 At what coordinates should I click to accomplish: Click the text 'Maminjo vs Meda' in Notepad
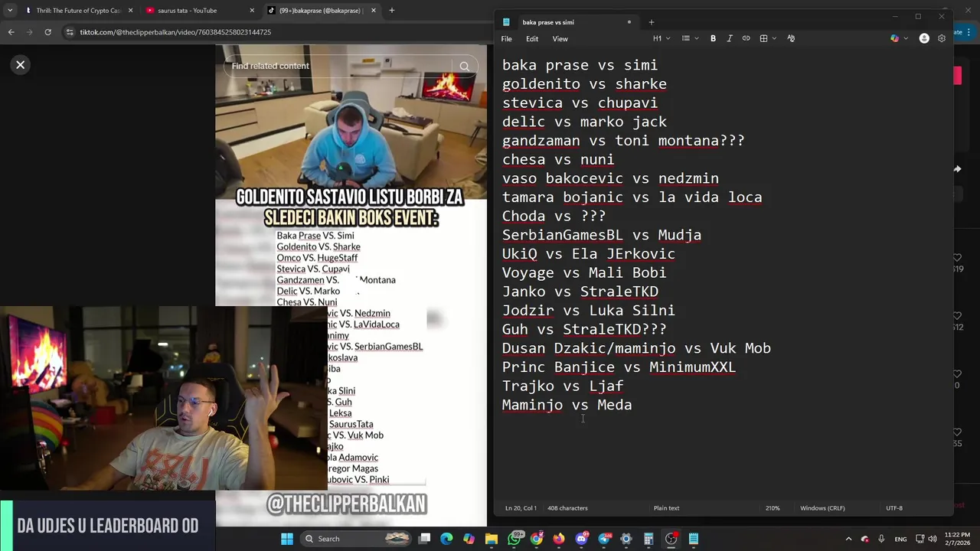[567, 406]
